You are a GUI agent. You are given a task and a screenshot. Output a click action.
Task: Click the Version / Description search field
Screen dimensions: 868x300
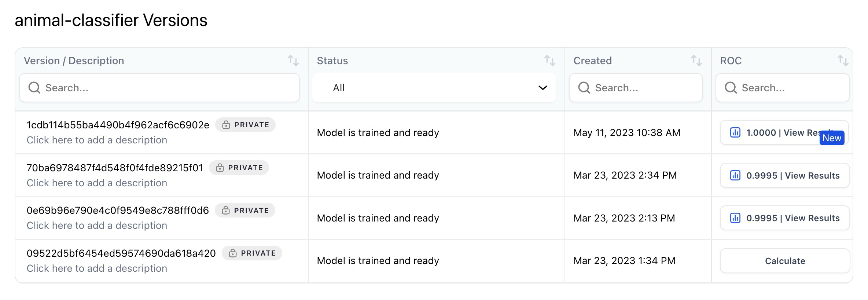[159, 88]
